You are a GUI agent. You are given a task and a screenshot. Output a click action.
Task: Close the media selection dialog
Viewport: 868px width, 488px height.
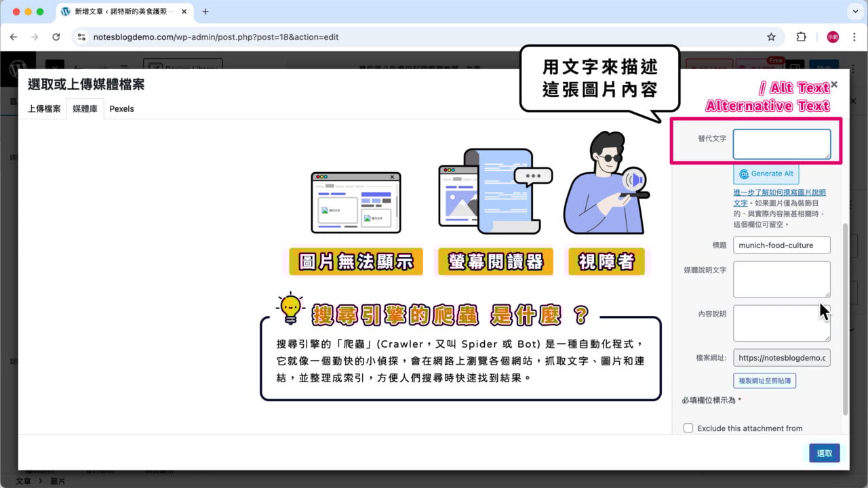(833, 84)
